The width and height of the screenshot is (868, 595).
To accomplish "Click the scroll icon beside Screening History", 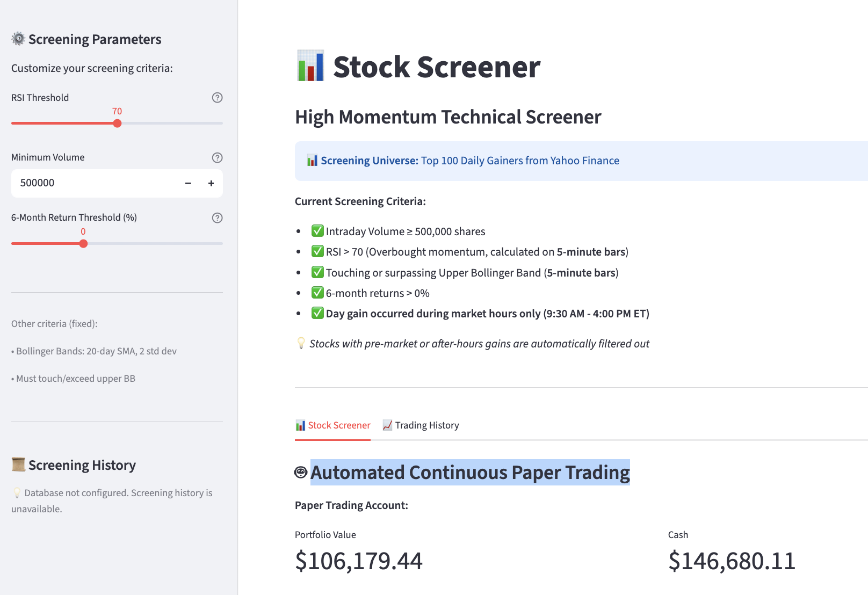I will tap(18, 464).
